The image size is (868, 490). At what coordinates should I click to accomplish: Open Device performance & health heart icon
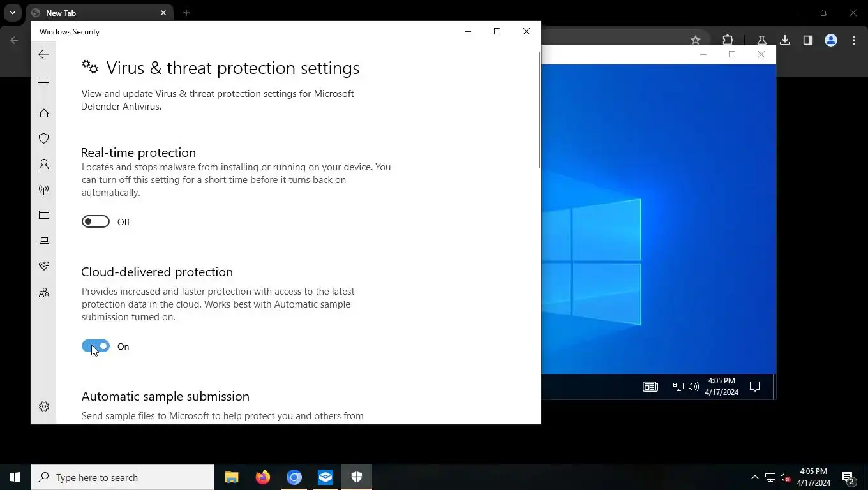(44, 266)
